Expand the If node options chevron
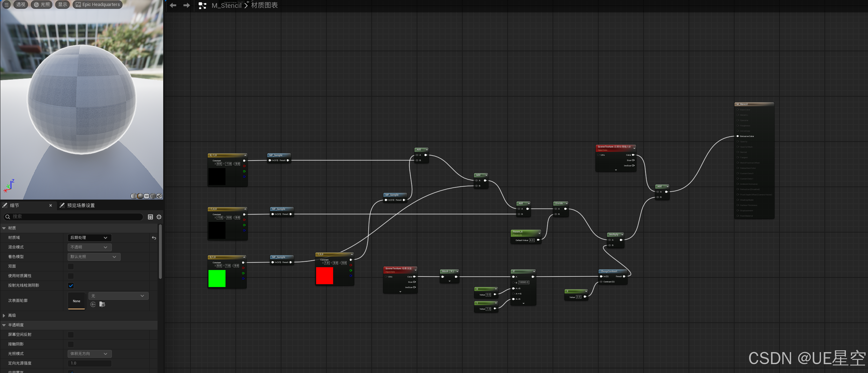Viewport: 868px width, 373px height. tap(524, 304)
